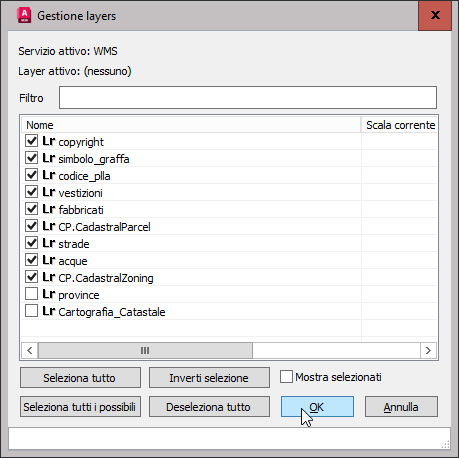Click the AutoCAD app icon in title bar
The image size is (459, 458).
point(24,16)
